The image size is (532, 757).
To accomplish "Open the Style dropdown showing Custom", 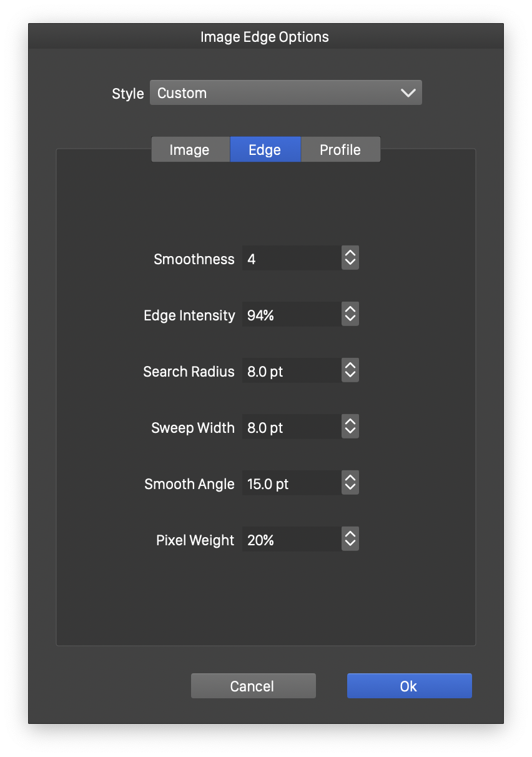I will [285, 93].
